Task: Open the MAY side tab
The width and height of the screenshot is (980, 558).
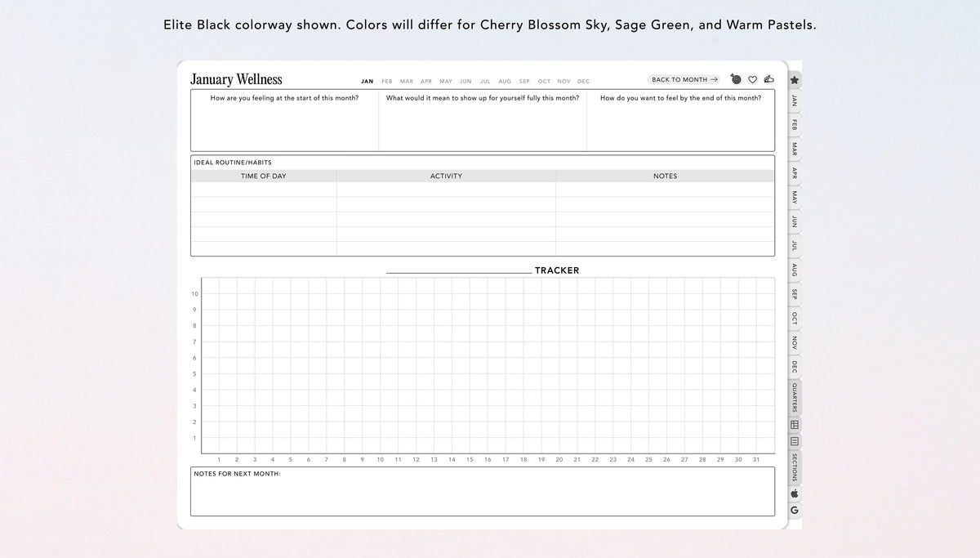Action: [795, 197]
